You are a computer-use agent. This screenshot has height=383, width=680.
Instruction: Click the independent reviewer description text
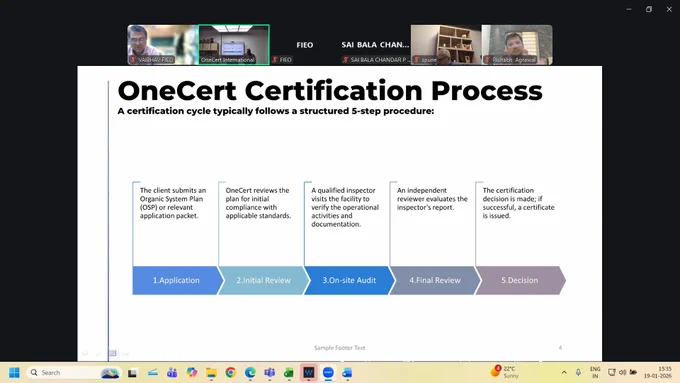point(432,199)
